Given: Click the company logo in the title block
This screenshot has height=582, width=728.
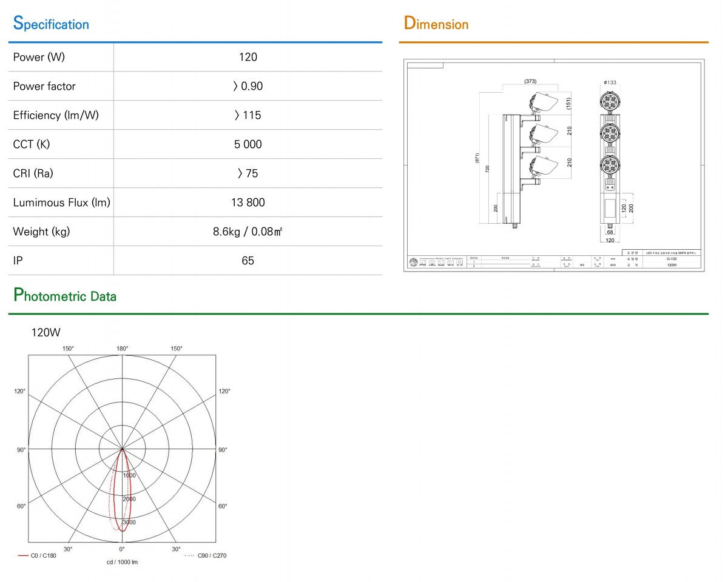Looking at the screenshot, I should pyautogui.click(x=437, y=263).
